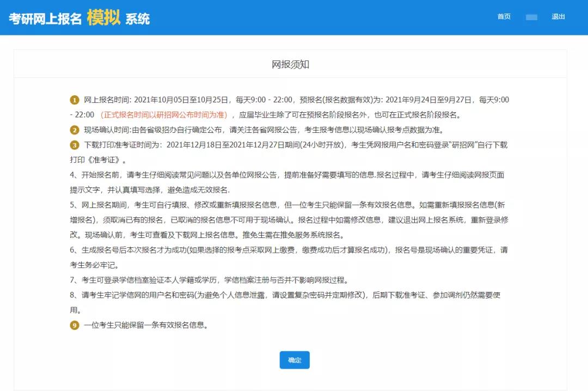Open the 首页 home page link
Viewport: 588px width, 391px height.
[504, 17]
